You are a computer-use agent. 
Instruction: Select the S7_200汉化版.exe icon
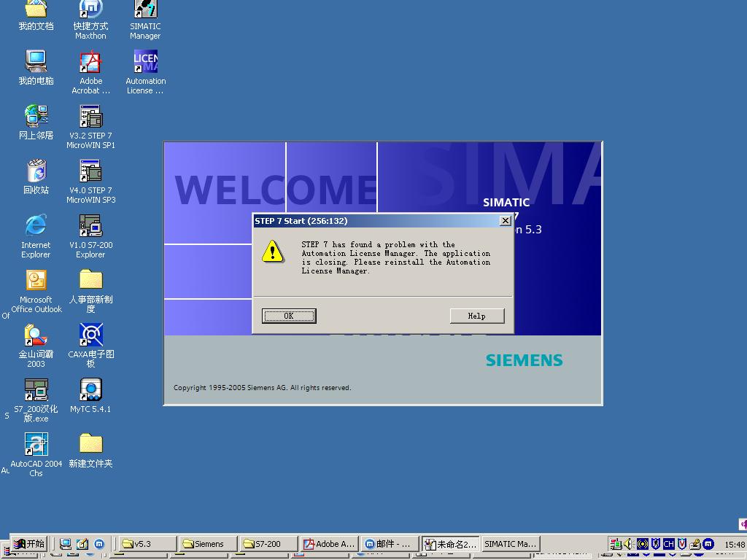pyautogui.click(x=36, y=401)
